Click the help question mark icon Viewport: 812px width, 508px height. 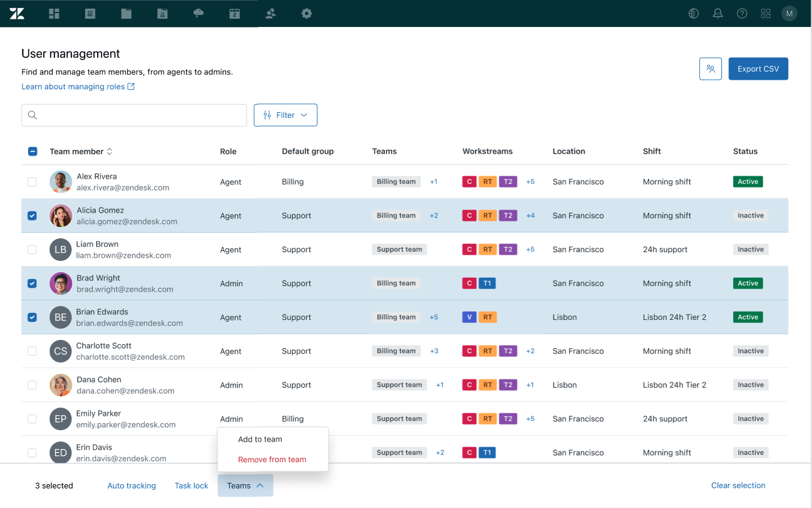click(742, 13)
